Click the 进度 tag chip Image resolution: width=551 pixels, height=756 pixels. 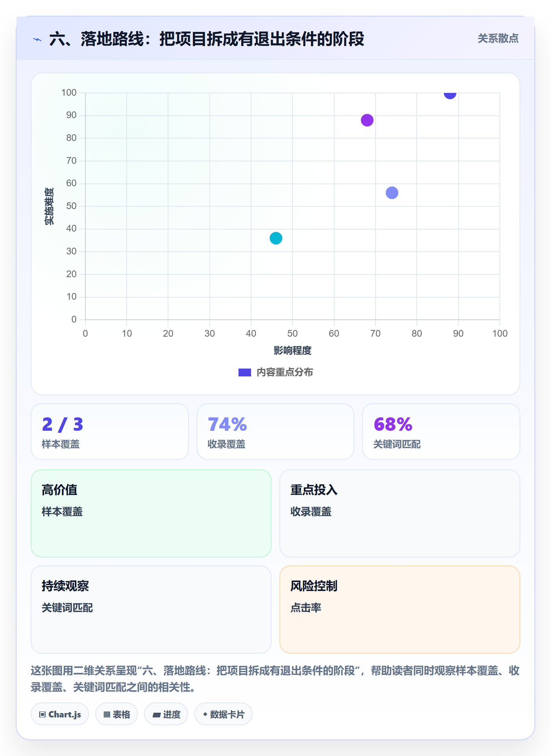(166, 714)
